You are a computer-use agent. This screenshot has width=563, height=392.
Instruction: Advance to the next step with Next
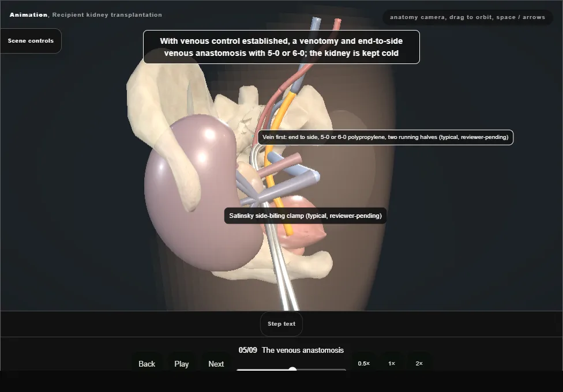216,364
